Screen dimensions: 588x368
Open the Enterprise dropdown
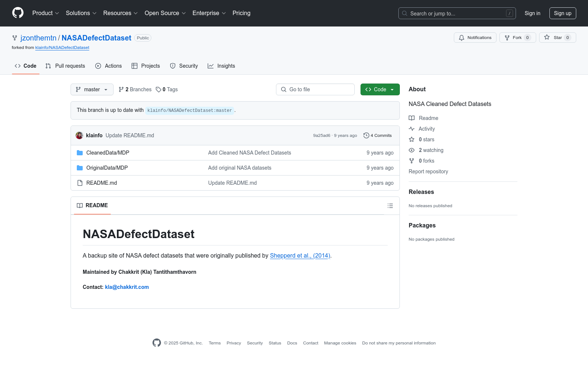[x=209, y=13]
